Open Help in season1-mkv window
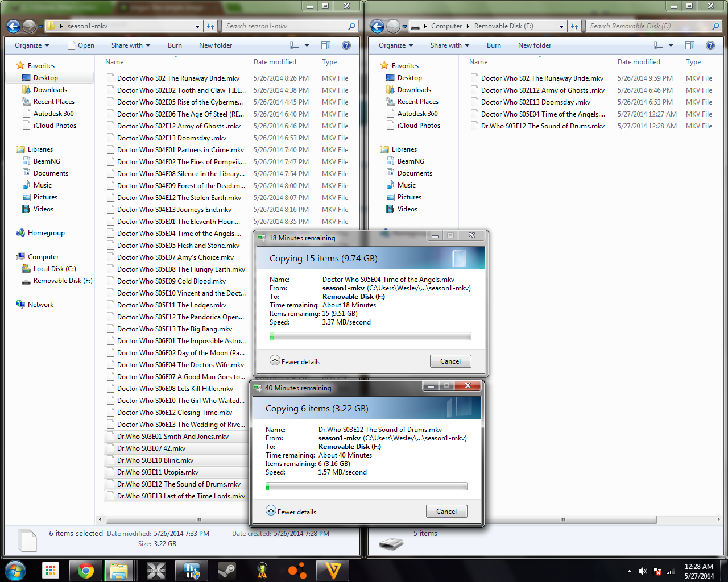 click(x=346, y=45)
